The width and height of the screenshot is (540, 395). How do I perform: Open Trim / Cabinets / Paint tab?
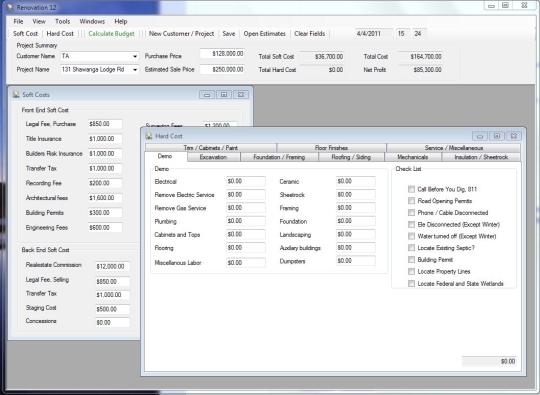(210, 148)
